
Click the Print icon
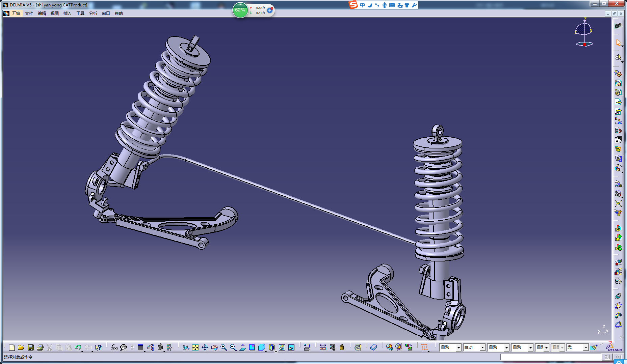click(40, 347)
